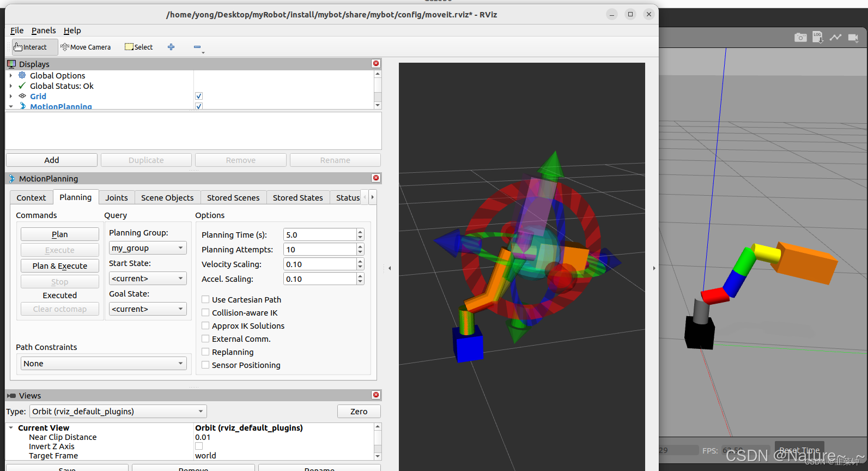This screenshot has height=471, width=868.
Task: Select the Interact tool
Action: pos(35,47)
